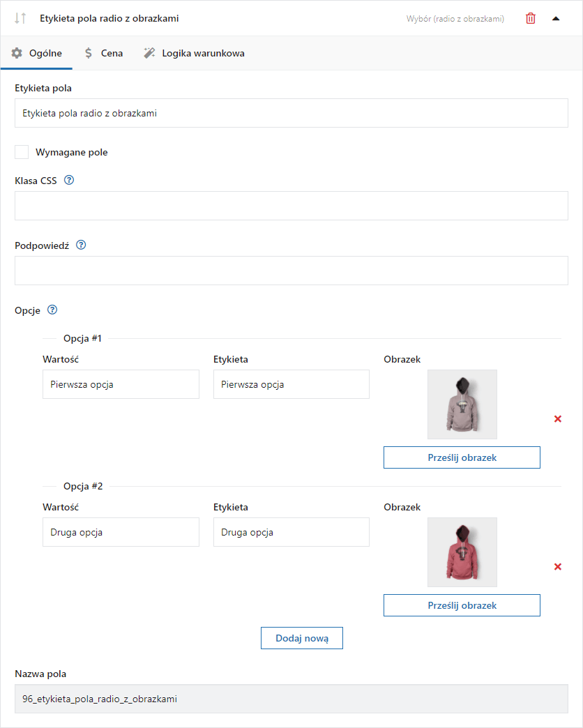
Task: Click the field type label Wybór (radio z obrazkami)
Action: (x=455, y=19)
